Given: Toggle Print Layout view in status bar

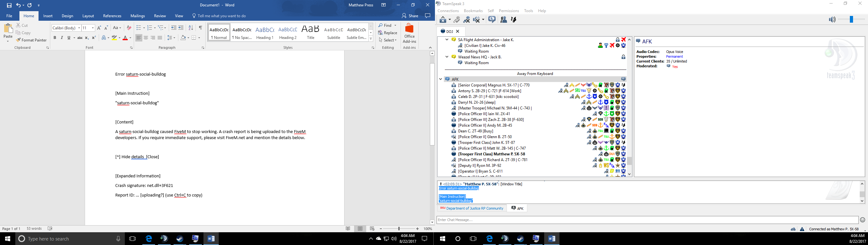Looking at the screenshot, I should coord(360,229).
